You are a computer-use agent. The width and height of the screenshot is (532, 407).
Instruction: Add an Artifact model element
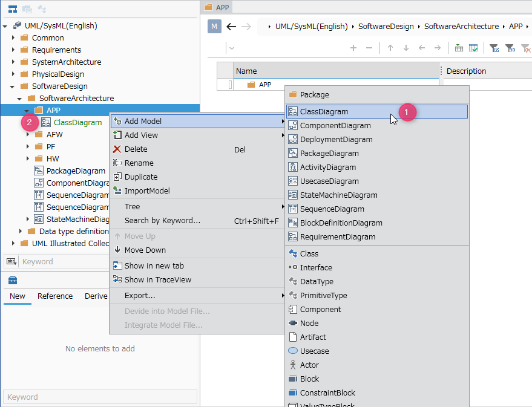click(x=377, y=337)
